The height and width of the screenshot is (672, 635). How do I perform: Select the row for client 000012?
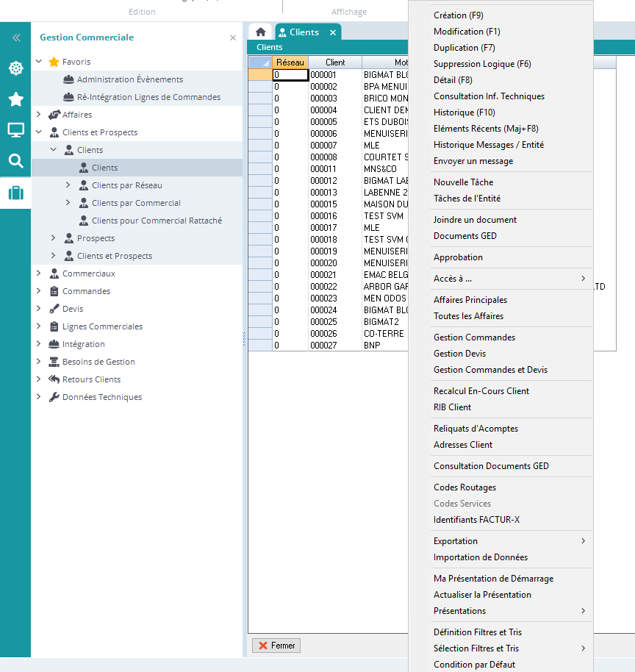point(323,181)
